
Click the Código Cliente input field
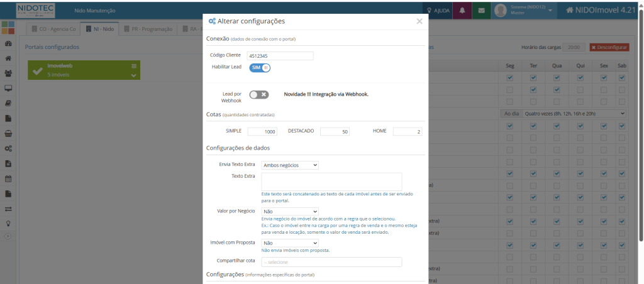point(280,55)
